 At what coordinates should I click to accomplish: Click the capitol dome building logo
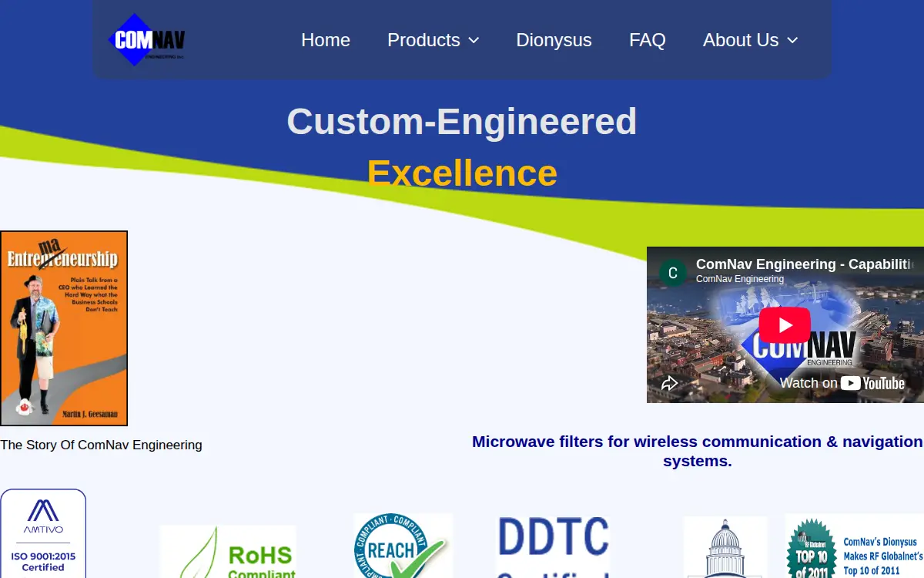[725, 547]
